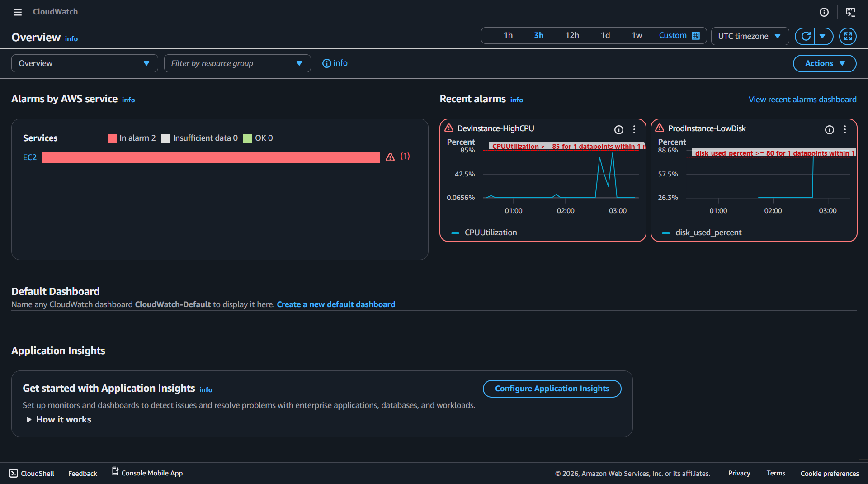The width and height of the screenshot is (868, 484).
Task: Select the 3h time range
Action: pos(538,35)
